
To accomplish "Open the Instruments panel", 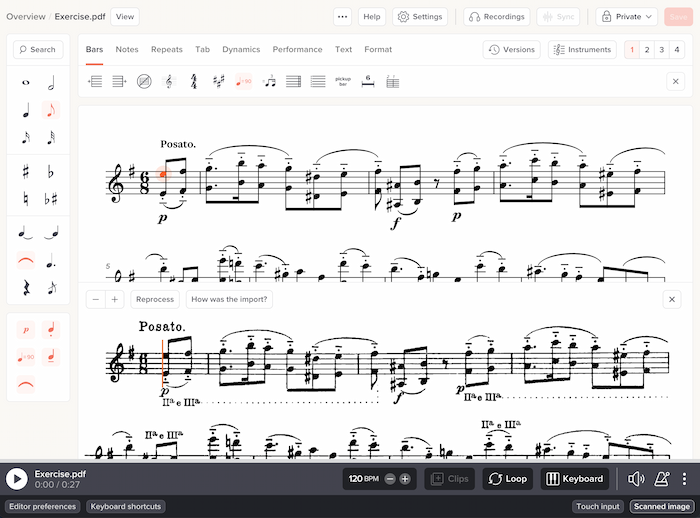I will 582,50.
